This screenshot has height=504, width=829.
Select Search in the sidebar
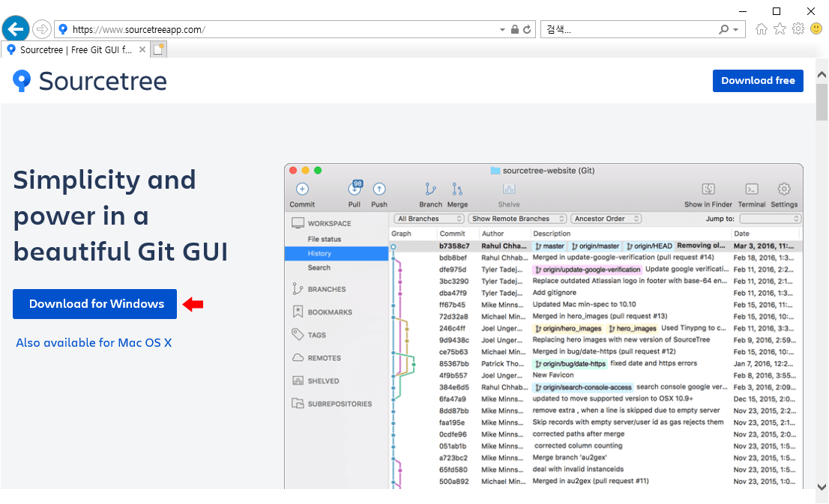tap(319, 268)
